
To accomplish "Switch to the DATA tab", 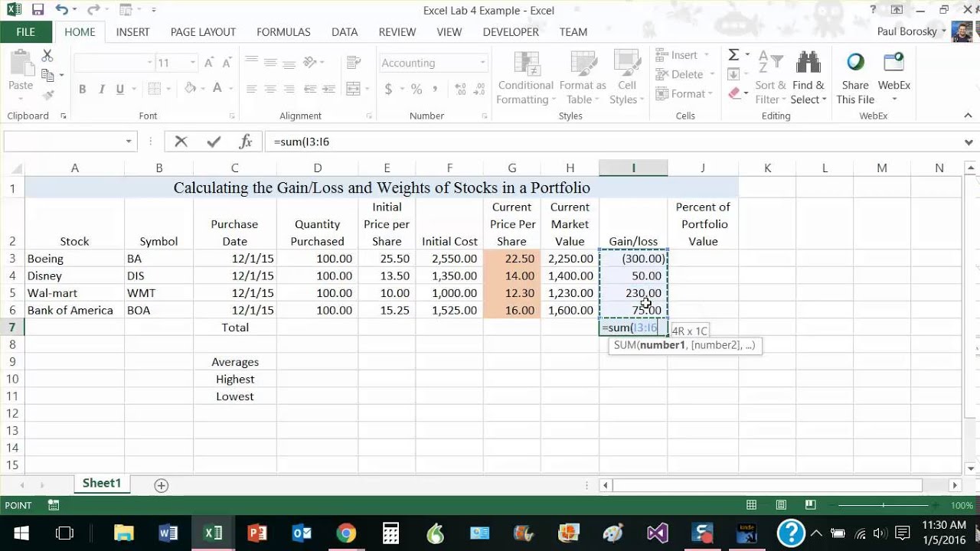I will [345, 32].
